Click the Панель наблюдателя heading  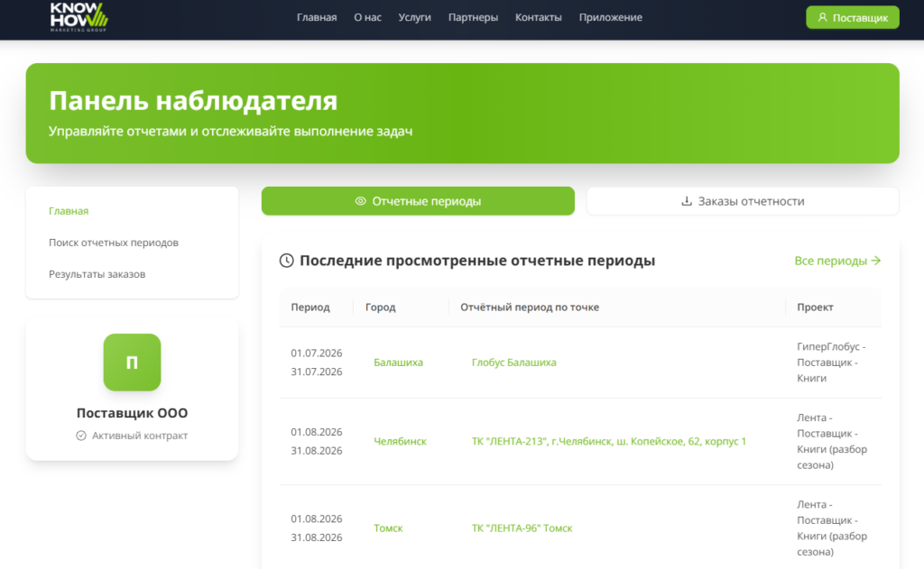(x=193, y=101)
